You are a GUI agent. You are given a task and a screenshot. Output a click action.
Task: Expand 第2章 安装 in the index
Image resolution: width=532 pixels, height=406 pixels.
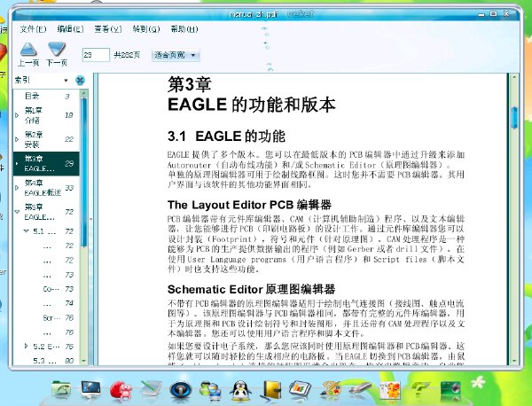(x=17, y=139)
